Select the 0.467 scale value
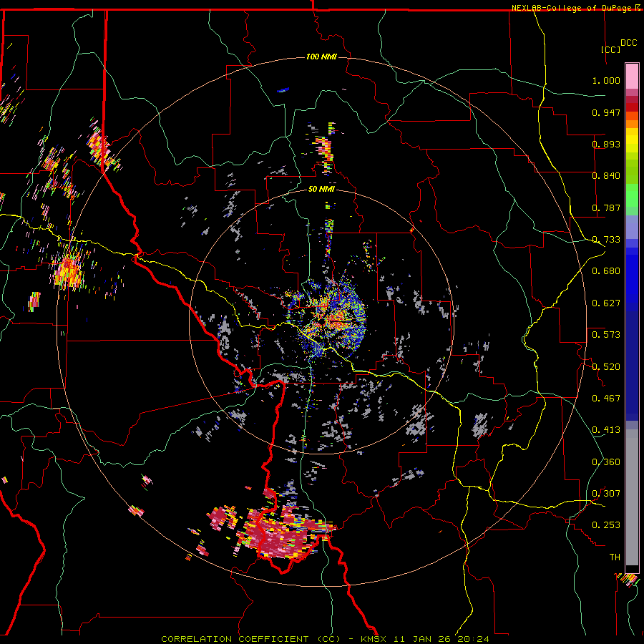This screenshot has height=644, width=644. point(606,399)
